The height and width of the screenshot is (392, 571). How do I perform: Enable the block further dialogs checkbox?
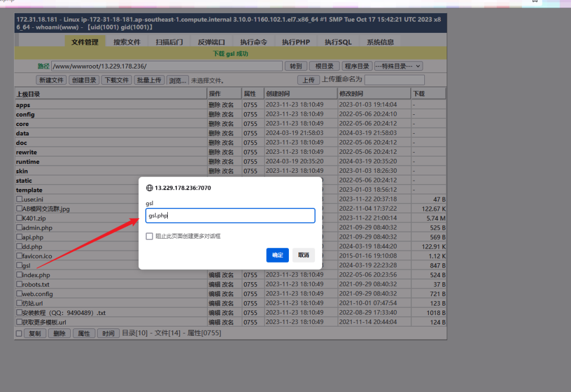(x=149, y=236)
